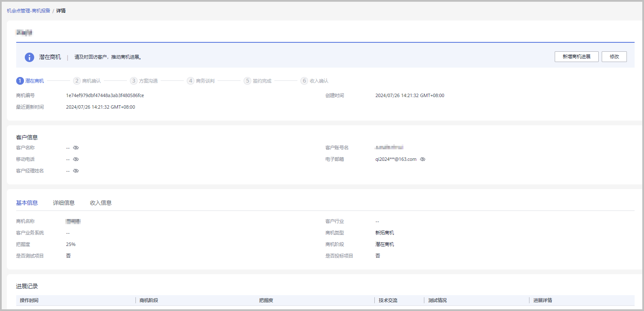The height and width of the screenshot is (311, 644).
Task: Unmask the 电子邮箱 address
Action: (423, 159)
